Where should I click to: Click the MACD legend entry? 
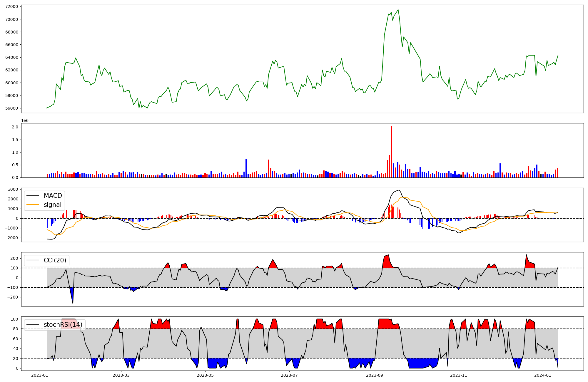tap(53, 196)
